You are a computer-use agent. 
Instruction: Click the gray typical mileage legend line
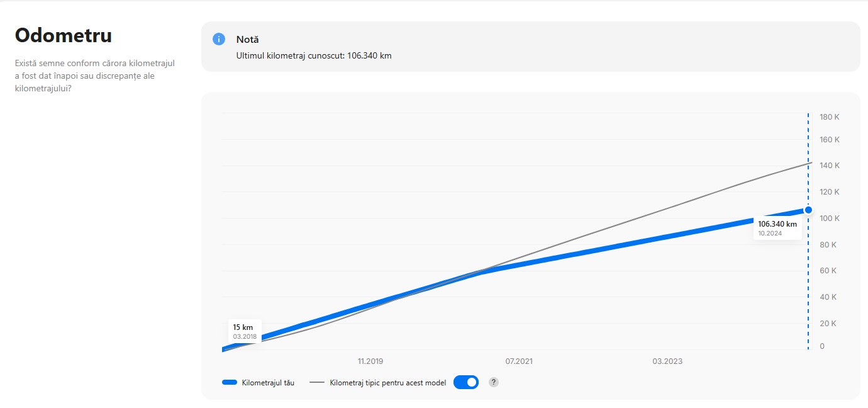tap(317, 382)
